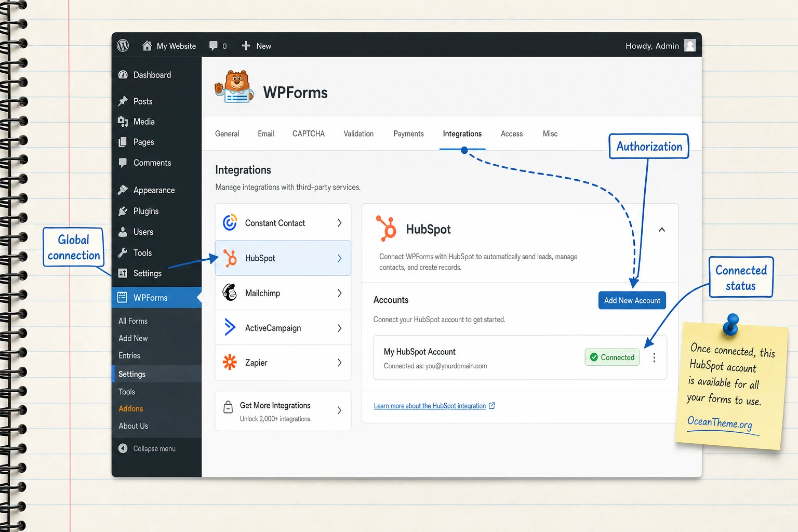The height and width of the screenshot is (532, 798).
Task: Expand Mailchimp using its chevron
Action: (340, 293)
